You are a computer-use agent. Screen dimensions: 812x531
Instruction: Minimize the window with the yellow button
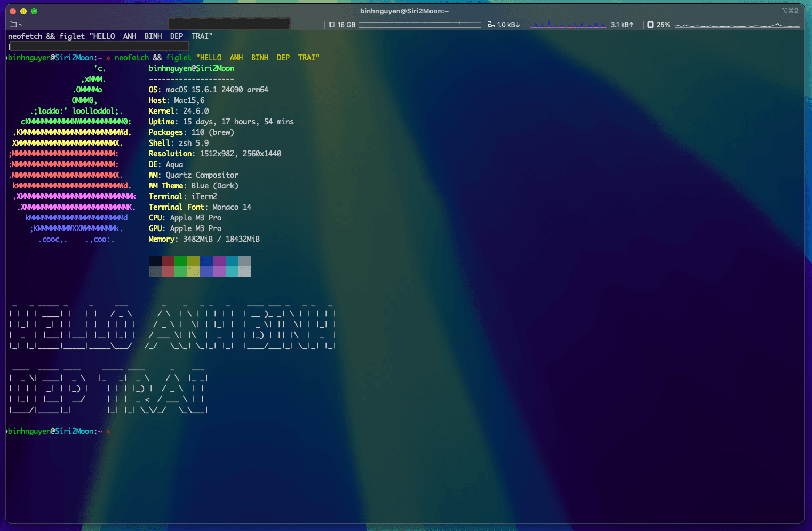(23, 11)
